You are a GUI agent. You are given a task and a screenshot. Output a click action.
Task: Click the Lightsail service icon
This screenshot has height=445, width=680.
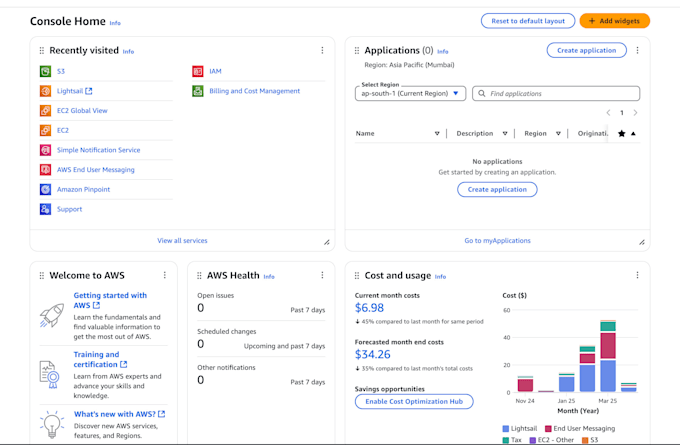[x=46, y=91]
